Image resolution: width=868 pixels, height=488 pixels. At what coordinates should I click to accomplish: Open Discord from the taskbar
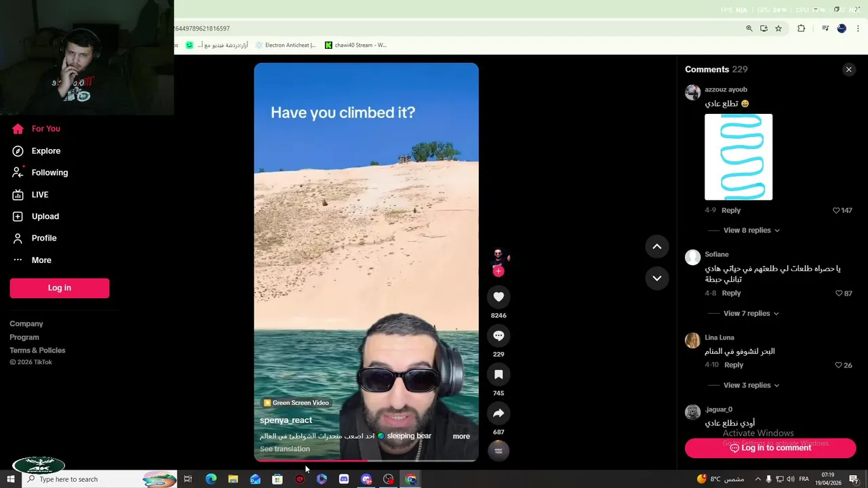click(344, 479)
